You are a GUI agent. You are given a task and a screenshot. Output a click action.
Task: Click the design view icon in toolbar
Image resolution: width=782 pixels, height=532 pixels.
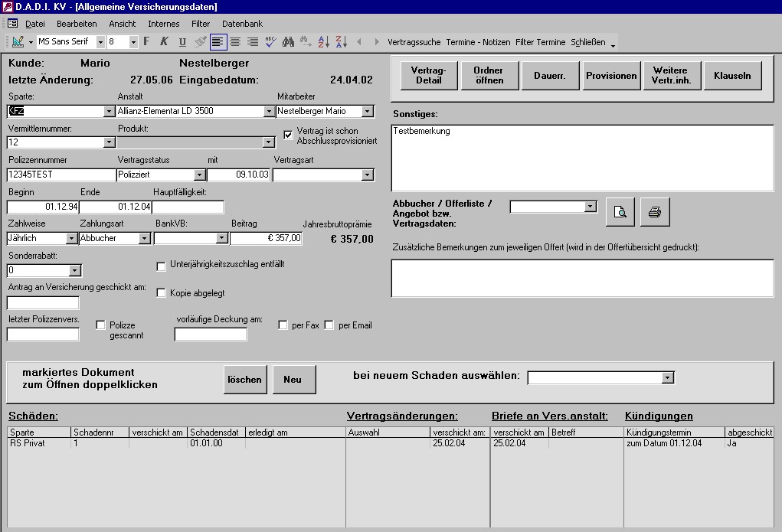(x=18, y=42)
